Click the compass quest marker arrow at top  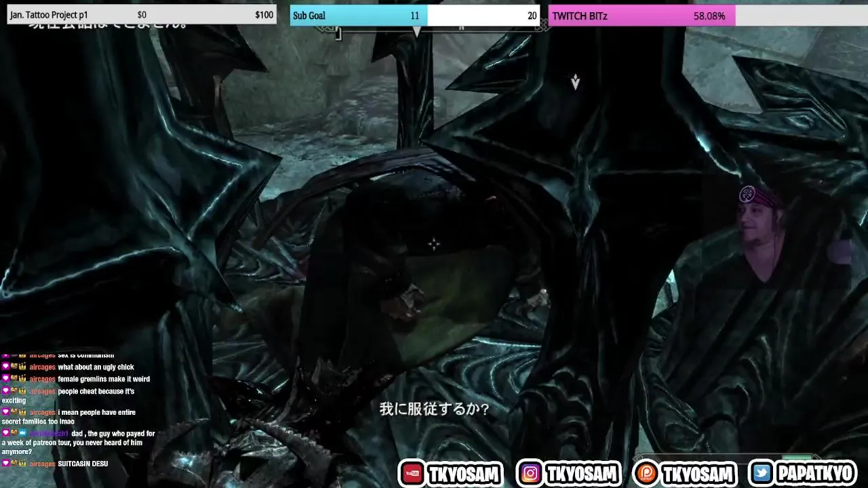[417, 31]
